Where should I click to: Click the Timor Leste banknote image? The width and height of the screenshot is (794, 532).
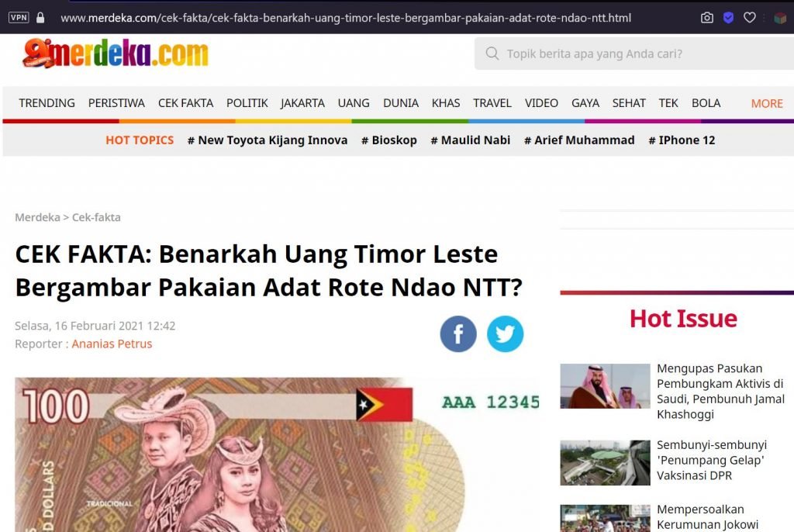point(277,454)
